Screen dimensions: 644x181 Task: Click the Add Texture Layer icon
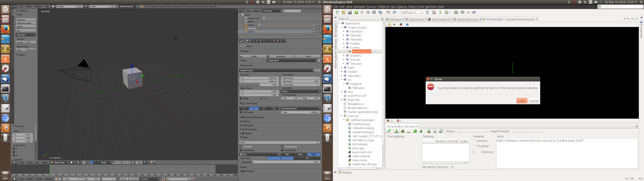[429, 131]
